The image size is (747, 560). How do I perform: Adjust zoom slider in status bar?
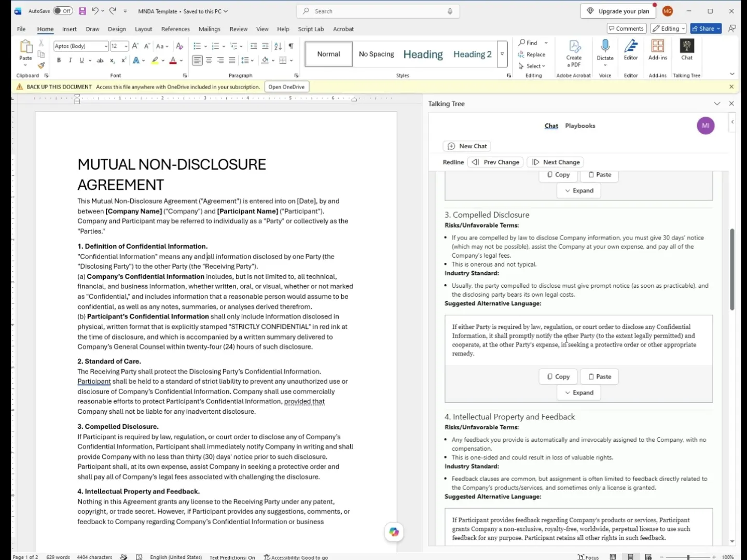point(688,557)
